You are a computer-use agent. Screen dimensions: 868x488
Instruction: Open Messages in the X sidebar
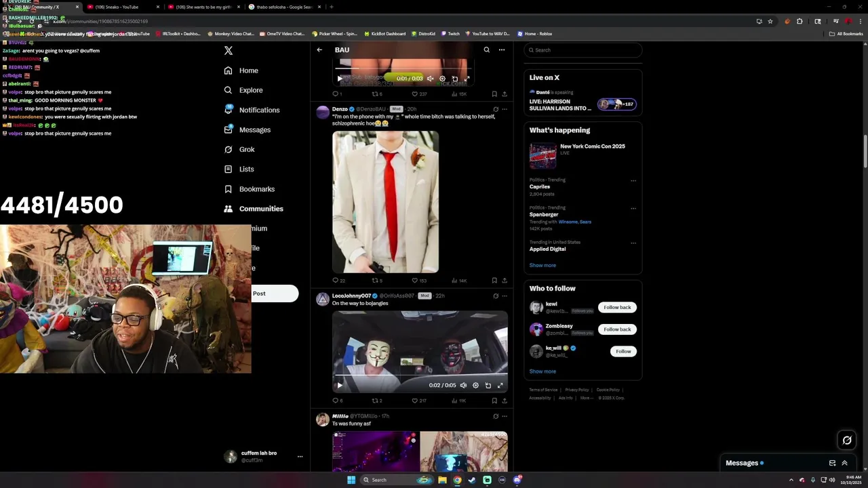coord(248,129)
